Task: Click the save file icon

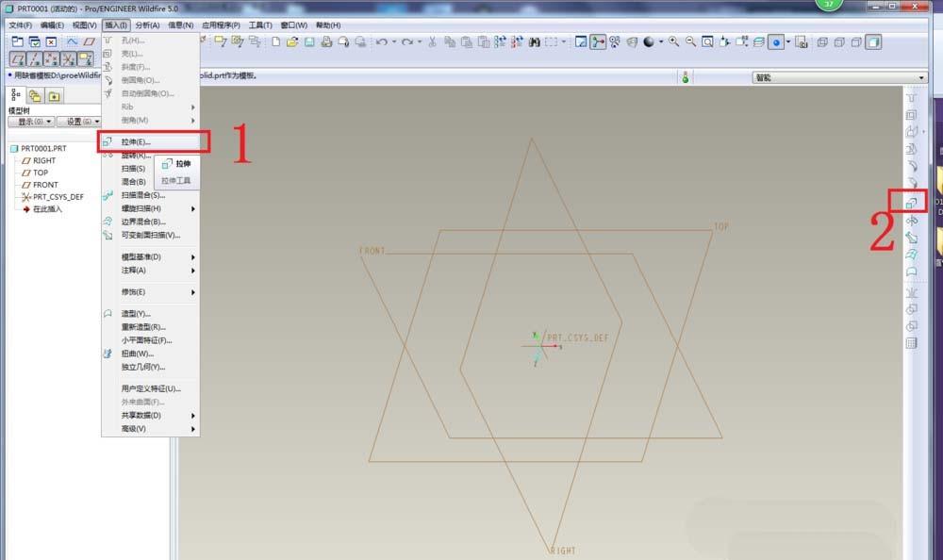Action: [309, 41]
